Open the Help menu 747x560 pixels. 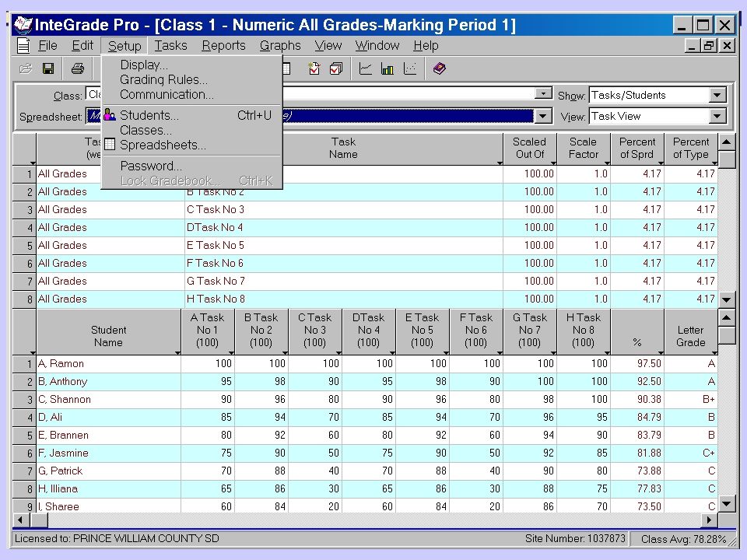tap(426, 46)
